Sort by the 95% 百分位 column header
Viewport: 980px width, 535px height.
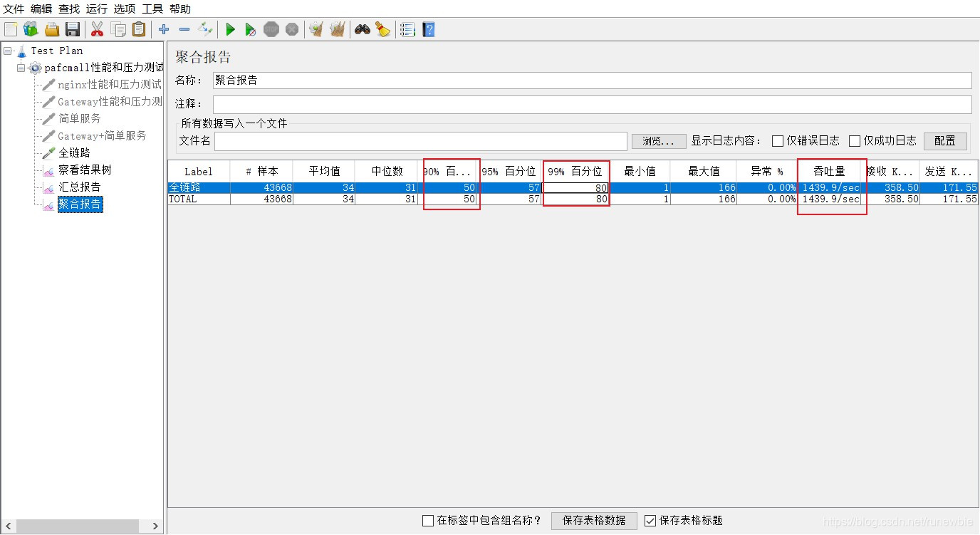(x=509, y=172)
